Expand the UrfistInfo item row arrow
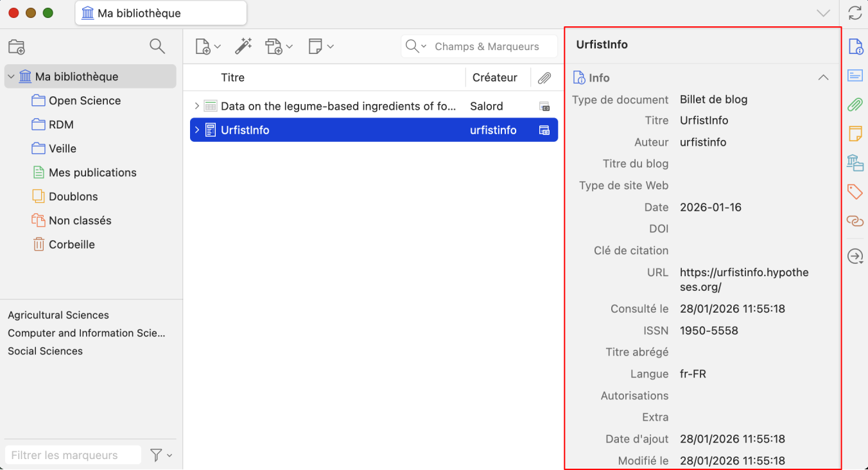The height and width of the screenshot is (470, 868). 197,129
